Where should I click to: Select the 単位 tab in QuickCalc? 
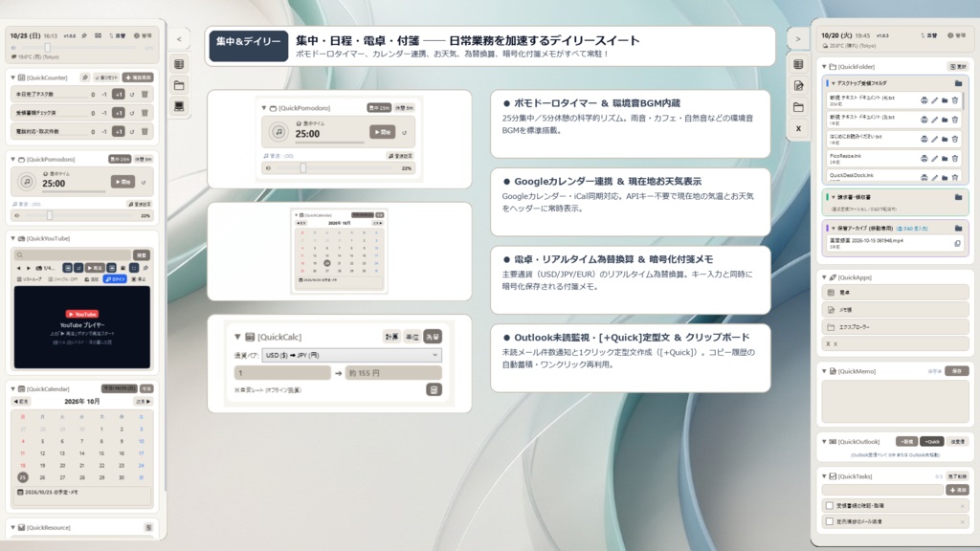click(x=412, y=337)
